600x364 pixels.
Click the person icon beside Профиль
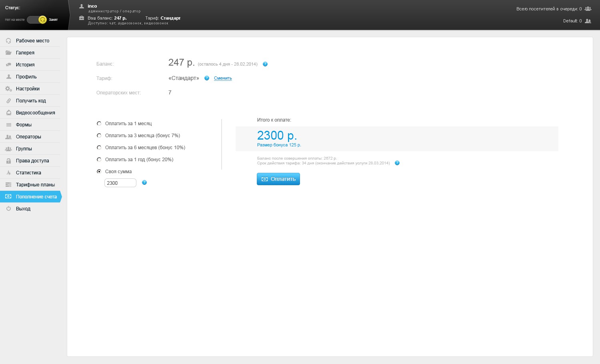8,77
